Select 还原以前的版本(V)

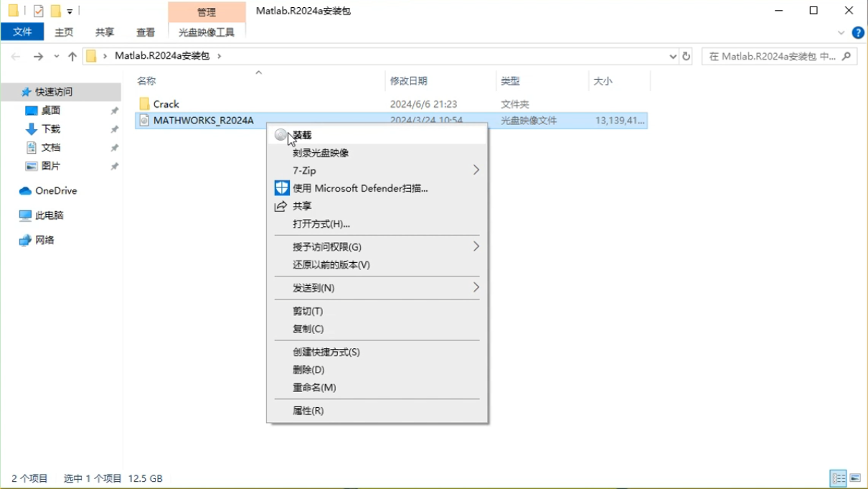pyautogui.click(x=377, y=265)
